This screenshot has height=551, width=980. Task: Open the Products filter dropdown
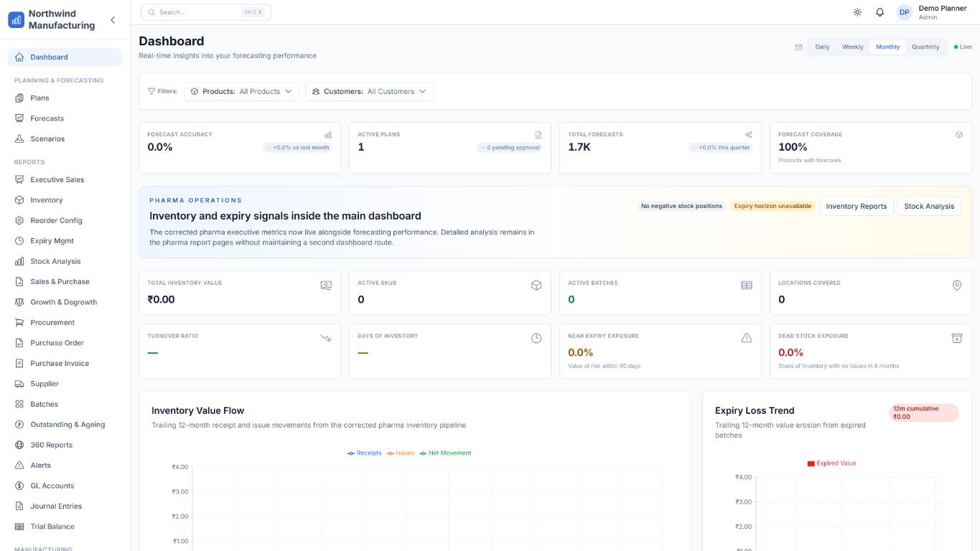pos(241,91)
